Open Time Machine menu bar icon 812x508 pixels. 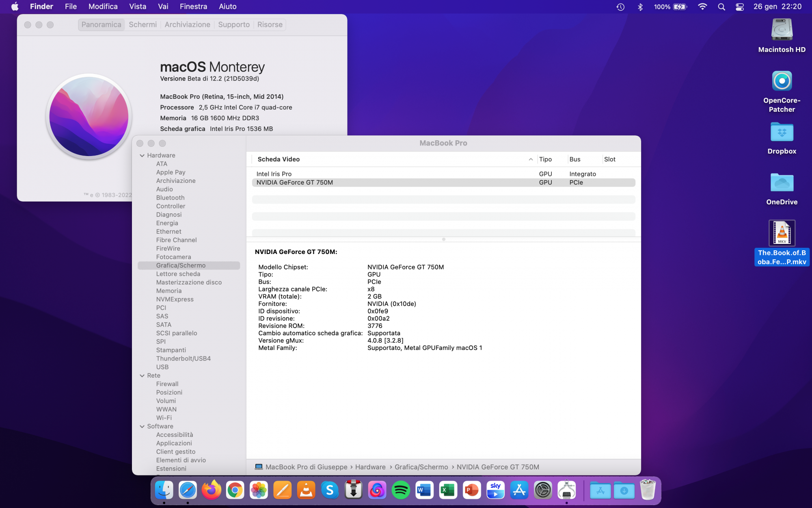[x=620, y=7]
